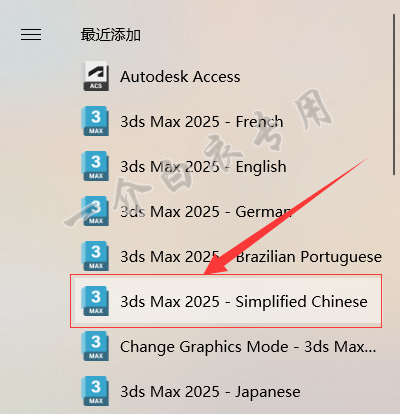Click the 3ds Max Japanese app icon
The height and width of the screenshot is (414, 400).
click(x=96, y=391)
